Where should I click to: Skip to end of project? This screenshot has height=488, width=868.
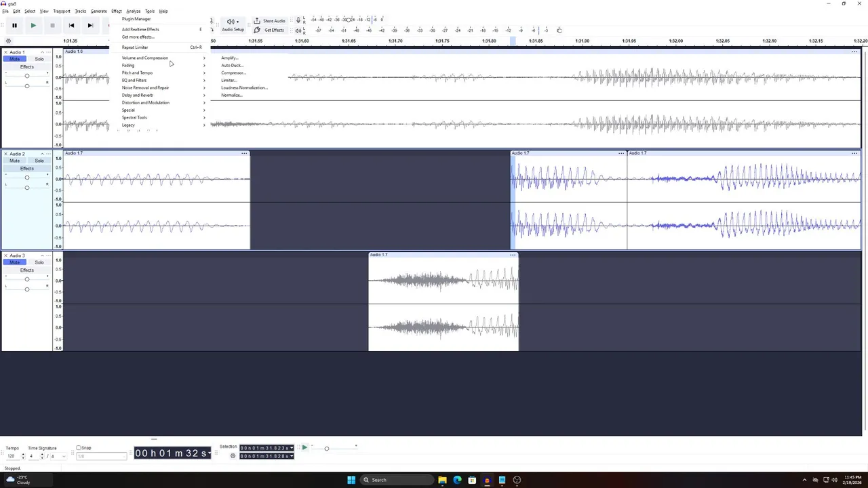[90, 25]
